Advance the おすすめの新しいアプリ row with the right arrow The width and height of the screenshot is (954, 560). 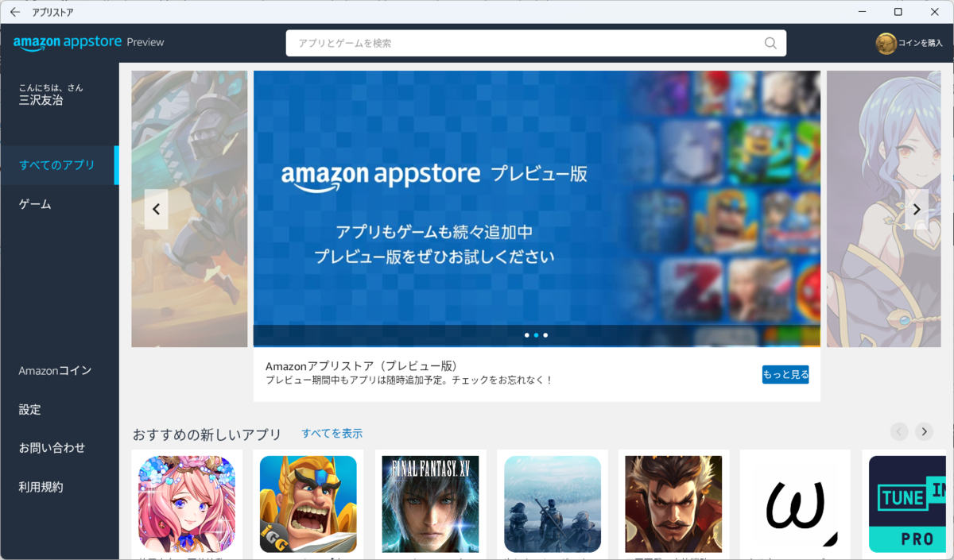(924, 431)
